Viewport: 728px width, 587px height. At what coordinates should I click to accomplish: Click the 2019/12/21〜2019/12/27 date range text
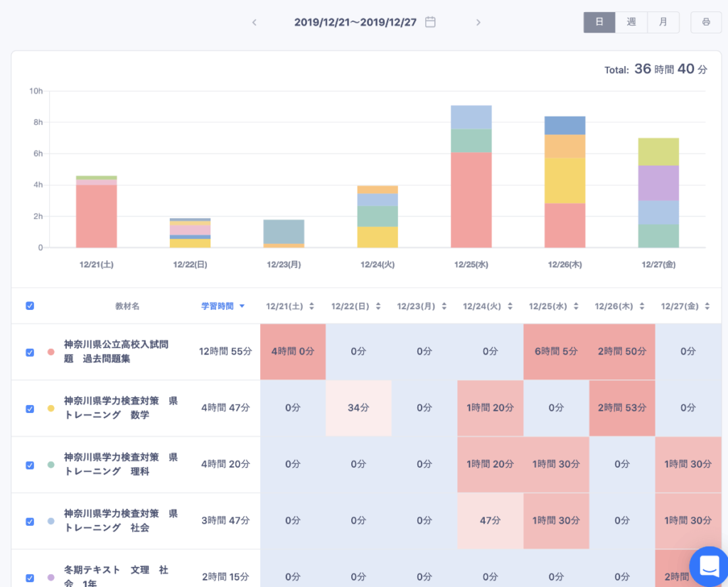point(355,22)
